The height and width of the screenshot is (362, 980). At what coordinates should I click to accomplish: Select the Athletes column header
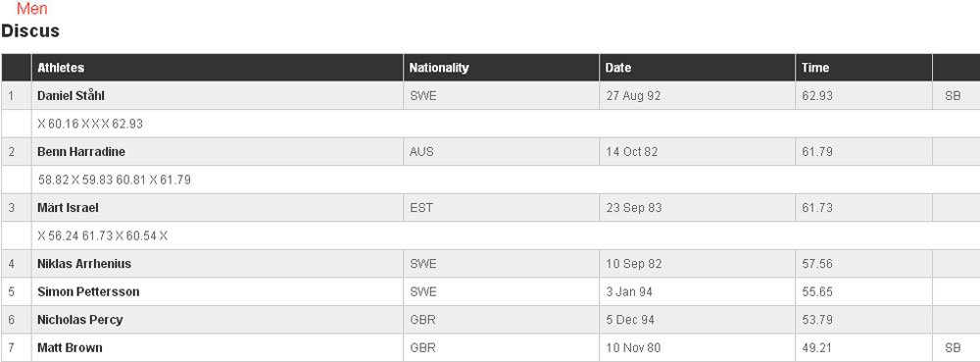[61, 68]
